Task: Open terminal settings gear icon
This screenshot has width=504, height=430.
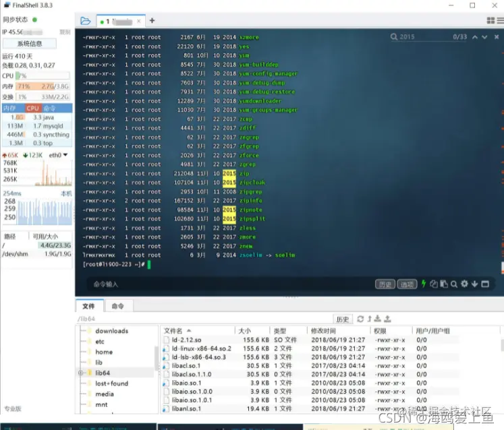Action: coord(464,284)
